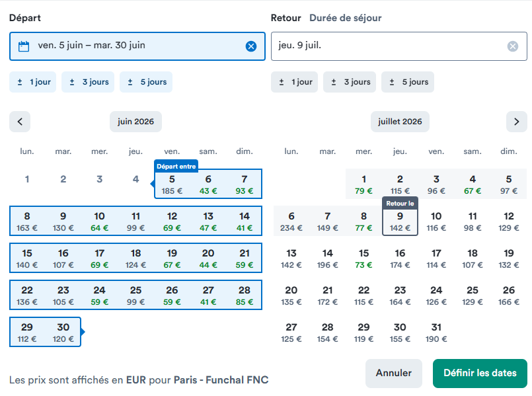Pick 6 June at 43 €

click(x=208, y=184)
